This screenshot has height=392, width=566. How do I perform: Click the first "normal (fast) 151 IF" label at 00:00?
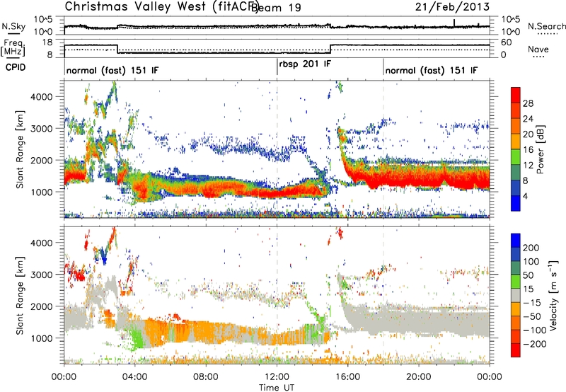pos(112,70)
